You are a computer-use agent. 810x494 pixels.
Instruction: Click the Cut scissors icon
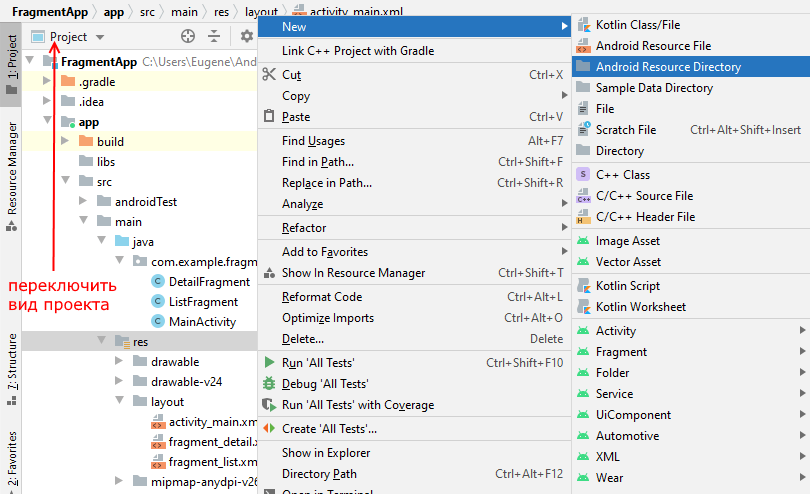click(x=268, y=75)
